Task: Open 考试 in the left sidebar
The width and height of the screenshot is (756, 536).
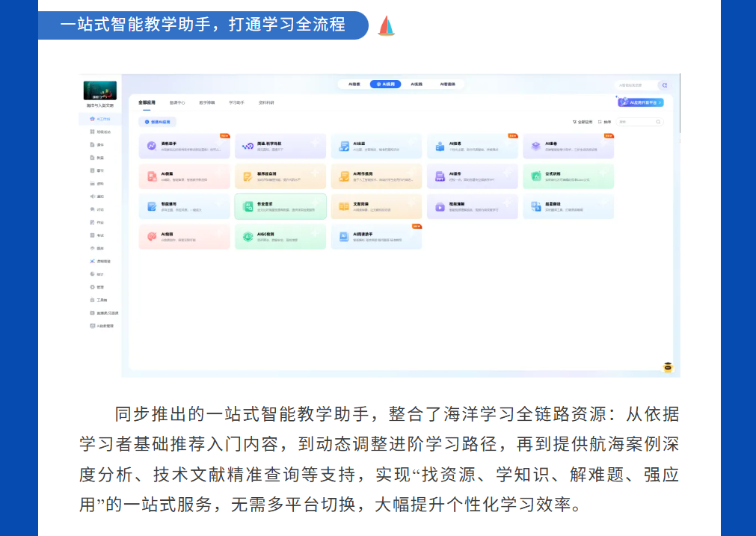Action: click(x=97, y=235)
